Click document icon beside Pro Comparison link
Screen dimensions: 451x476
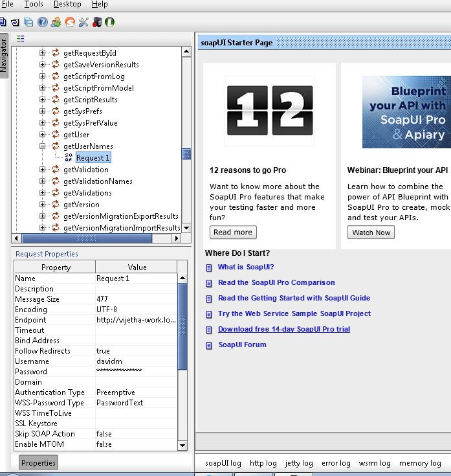209,283
